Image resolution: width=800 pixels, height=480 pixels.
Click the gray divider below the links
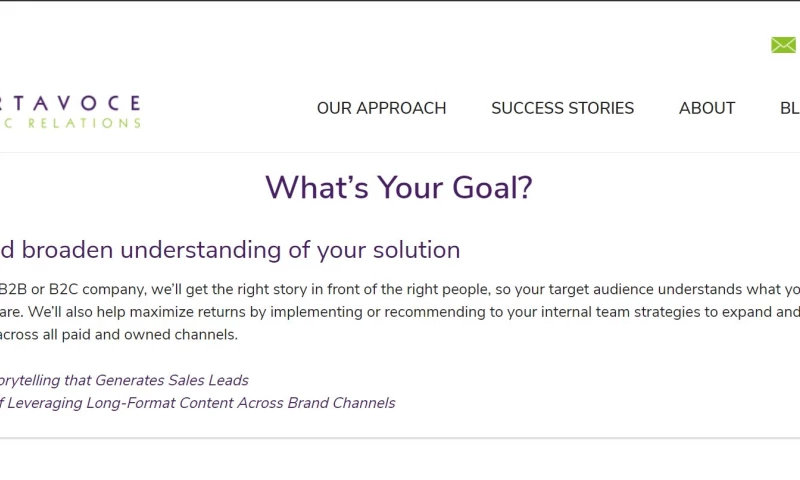pos(400,438)
